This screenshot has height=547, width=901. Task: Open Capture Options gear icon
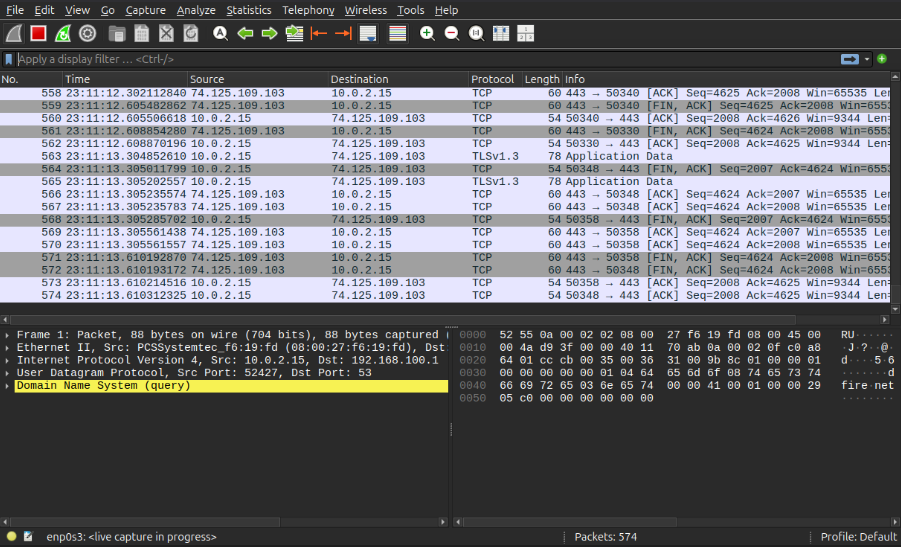(87, 34)
